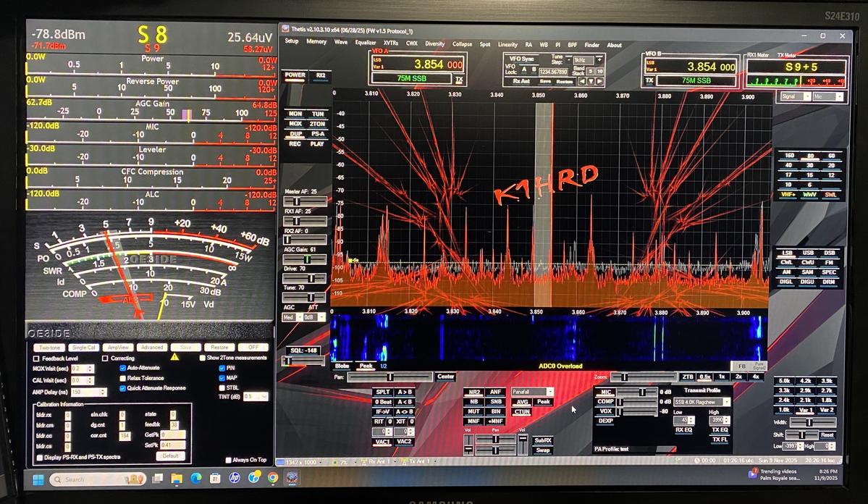Click the Two-tone button

50,348
